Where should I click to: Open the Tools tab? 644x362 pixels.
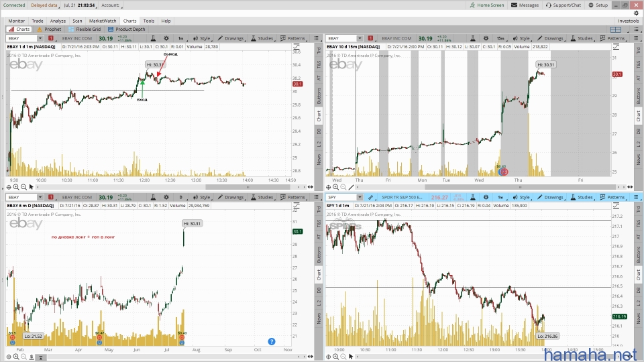click(x=149, y=21)
